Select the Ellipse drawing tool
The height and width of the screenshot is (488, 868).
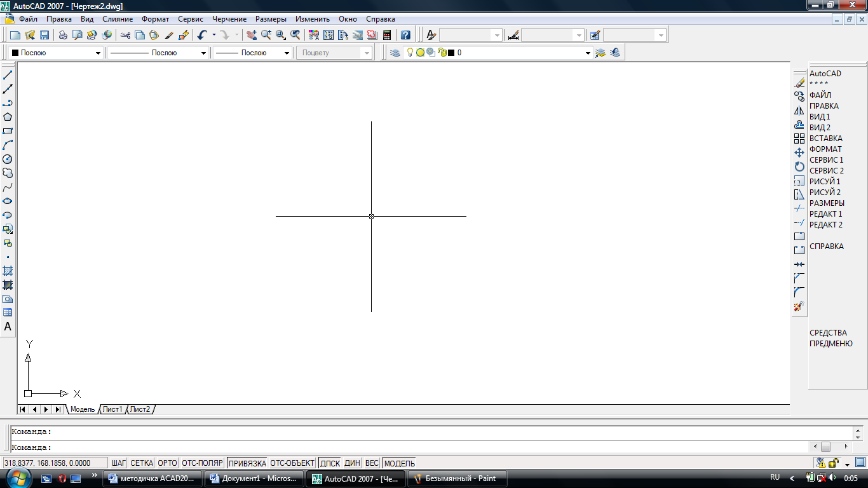click(x=8, y=201)
